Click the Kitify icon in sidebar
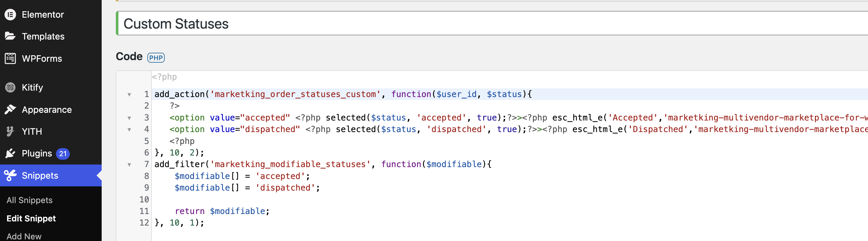Screen dimensions: 868x241 click(x=10, y=87)
